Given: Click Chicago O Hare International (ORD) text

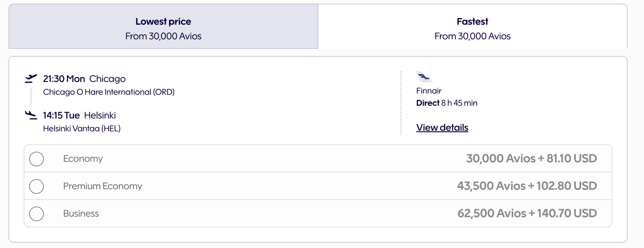Looking at the screenshot, I should click(x=109, y=92).
